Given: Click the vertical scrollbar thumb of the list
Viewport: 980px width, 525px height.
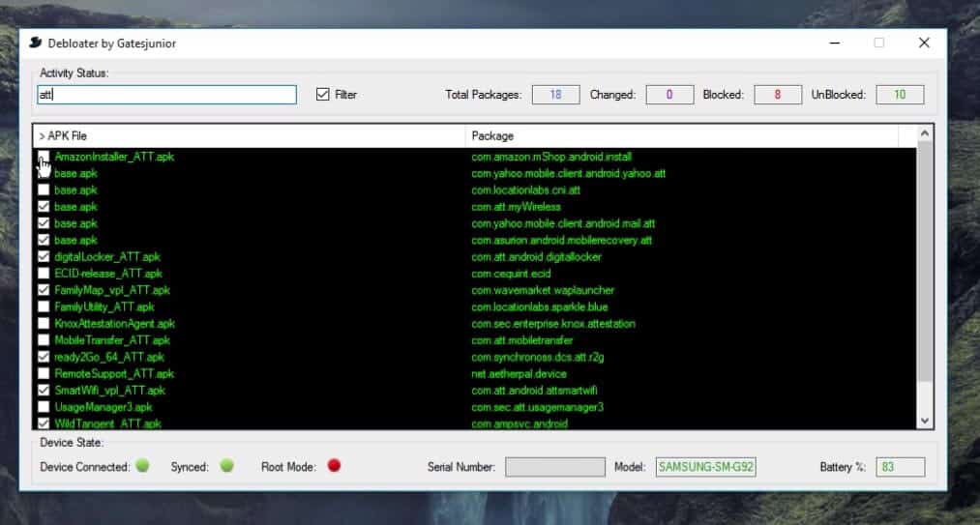Looking at the screenshot, I should pos(925,261).
